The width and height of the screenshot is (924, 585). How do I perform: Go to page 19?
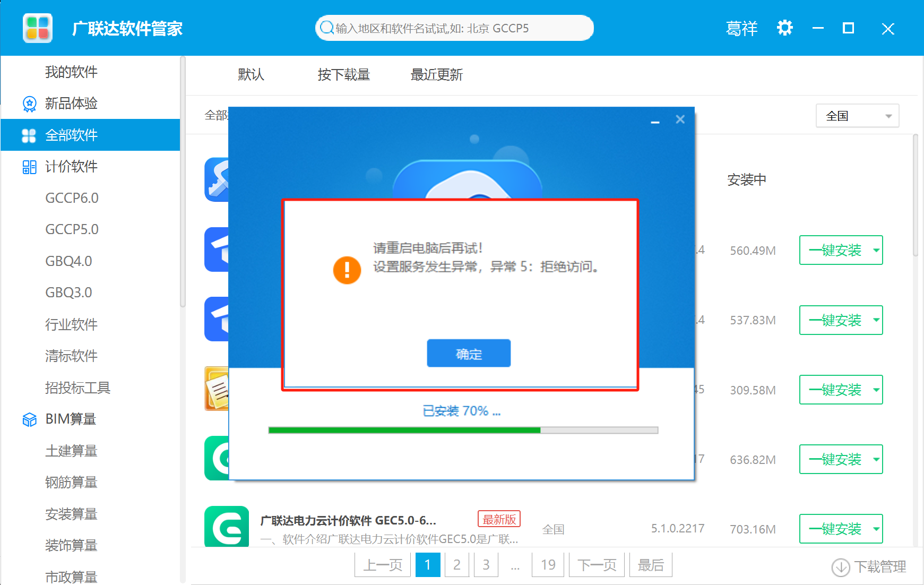[x=548, y=565]
